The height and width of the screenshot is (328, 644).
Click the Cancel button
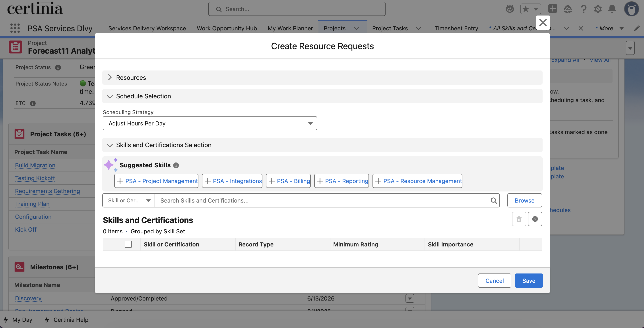tap(495, 281)
